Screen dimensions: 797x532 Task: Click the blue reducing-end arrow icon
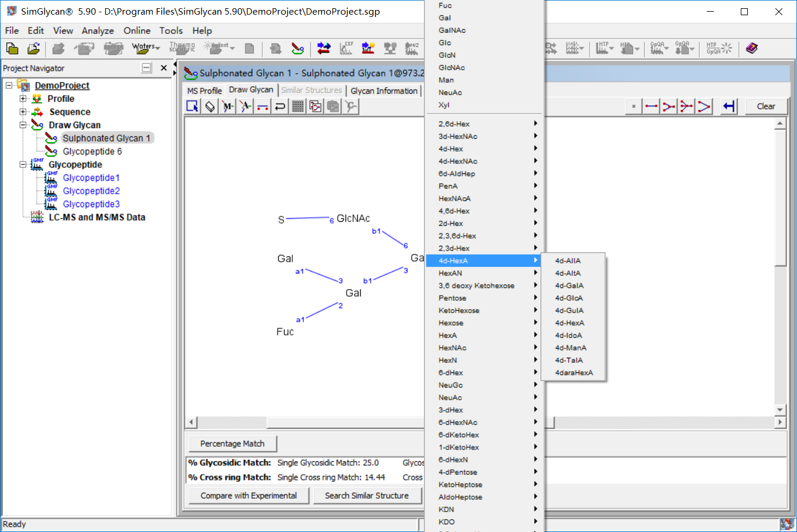coord(729,107)
